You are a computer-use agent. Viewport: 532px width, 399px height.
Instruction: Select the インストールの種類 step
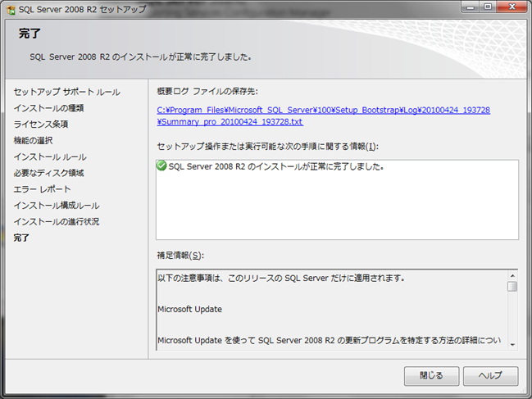[x=48, y=108]
